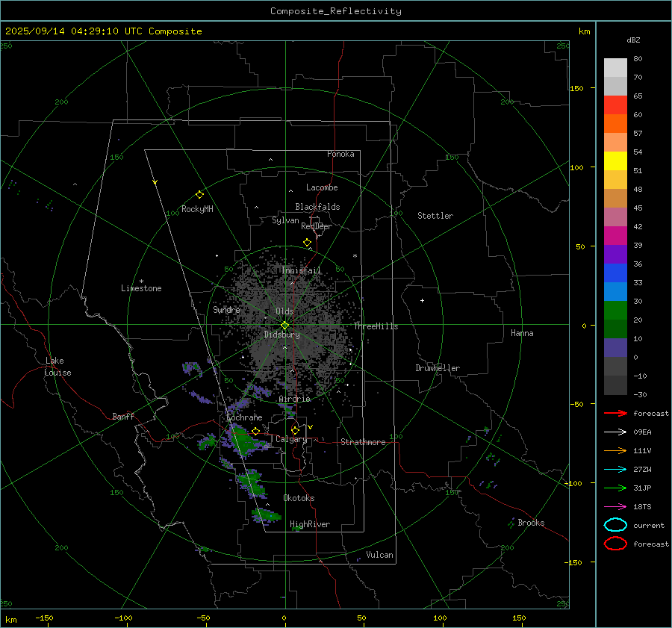Click the RedDeer city label

click(x=317, y=226)
